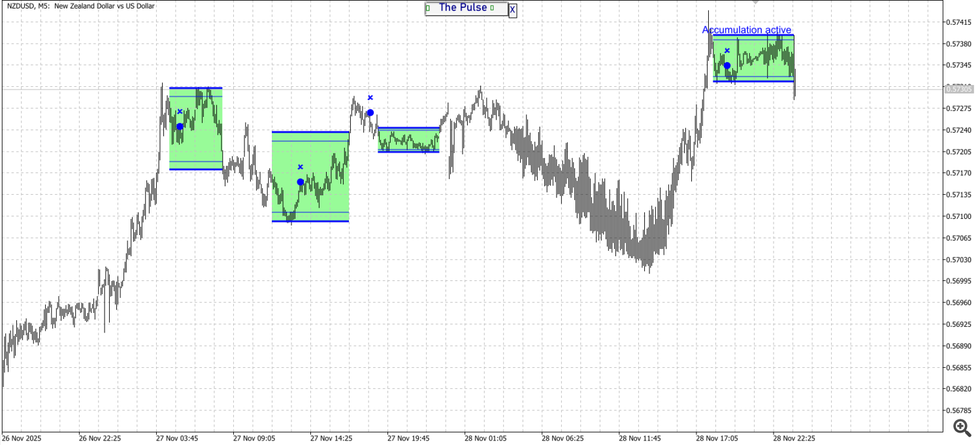Click the blue x marker inside the rightmost zone
The height and width of the screenshot is (445, 980).
(x=728, y=50)
